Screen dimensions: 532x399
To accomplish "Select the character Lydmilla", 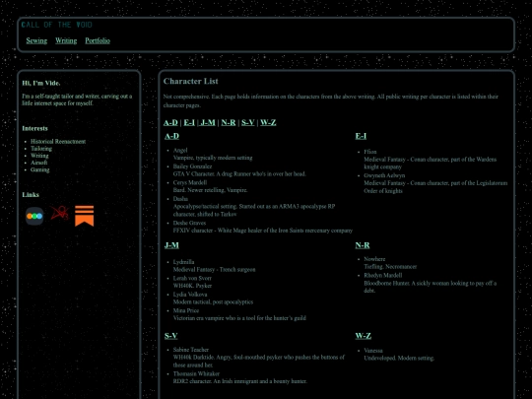I will click(x=183, y=262).
